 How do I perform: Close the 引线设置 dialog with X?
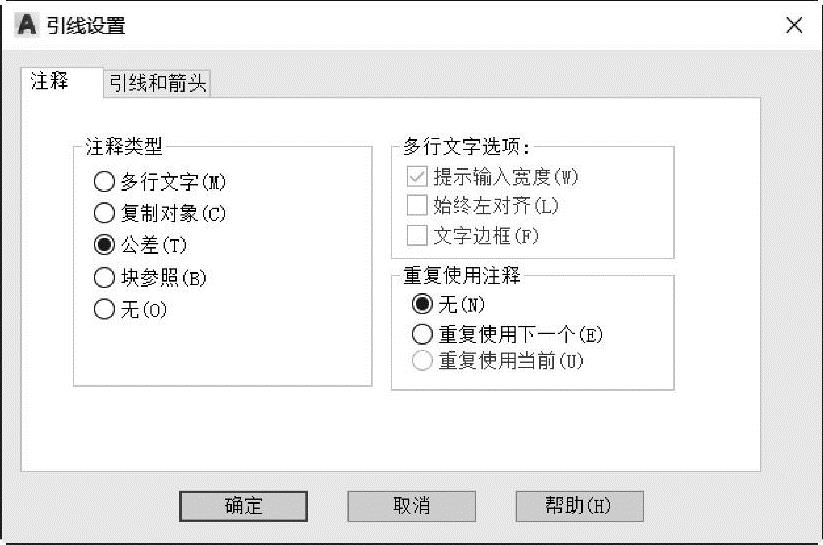(794, 25)
